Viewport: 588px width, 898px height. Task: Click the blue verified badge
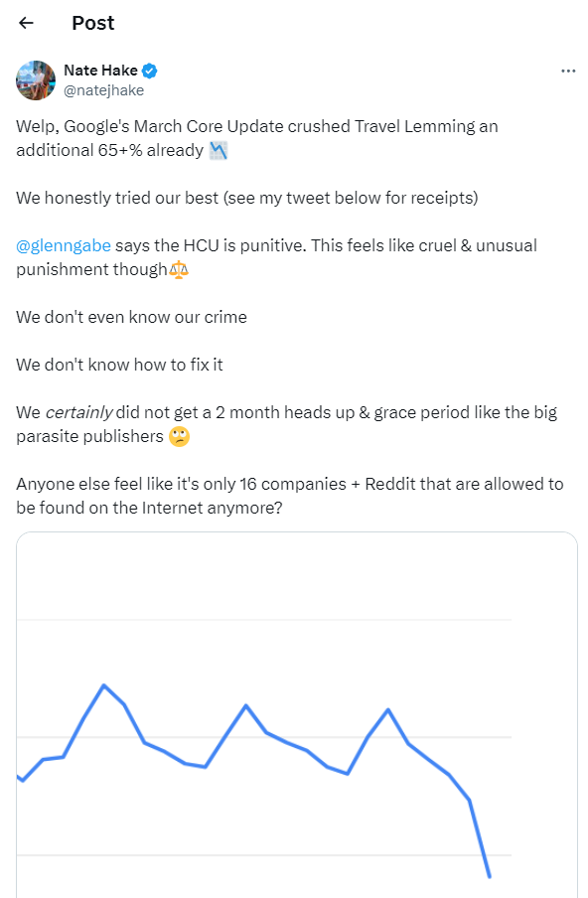tap(150, 71)
